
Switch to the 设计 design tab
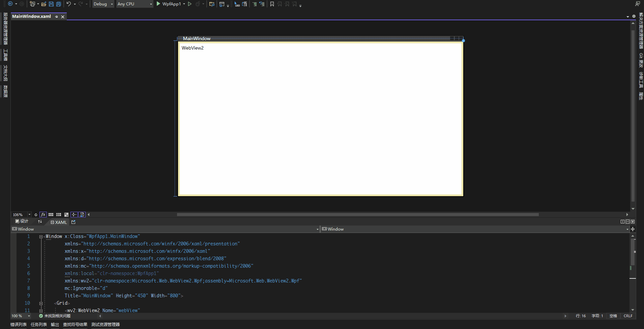click(x=22, y=221)
